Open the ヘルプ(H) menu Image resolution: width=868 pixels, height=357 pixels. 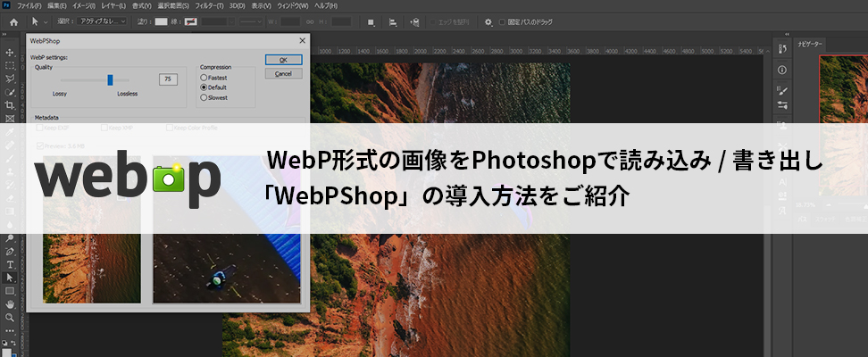(326, 5)
